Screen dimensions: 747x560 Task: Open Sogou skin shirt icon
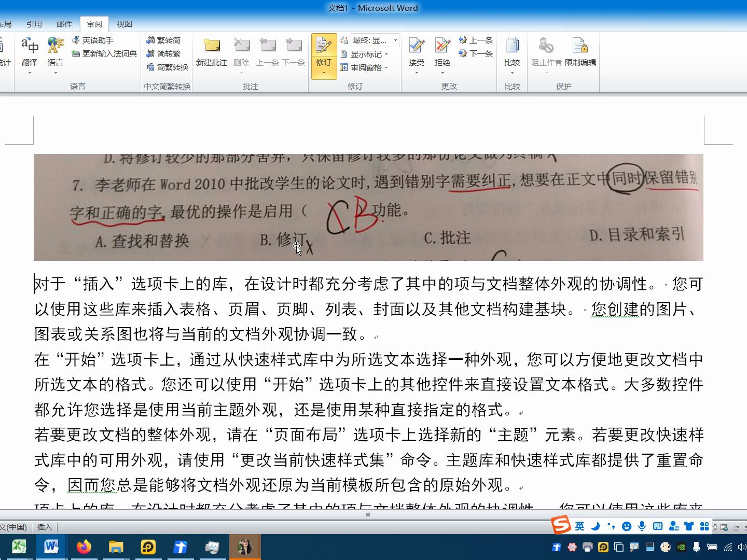point(689,526)
